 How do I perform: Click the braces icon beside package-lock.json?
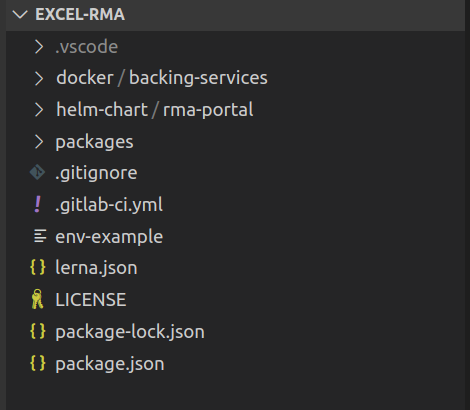38,331
